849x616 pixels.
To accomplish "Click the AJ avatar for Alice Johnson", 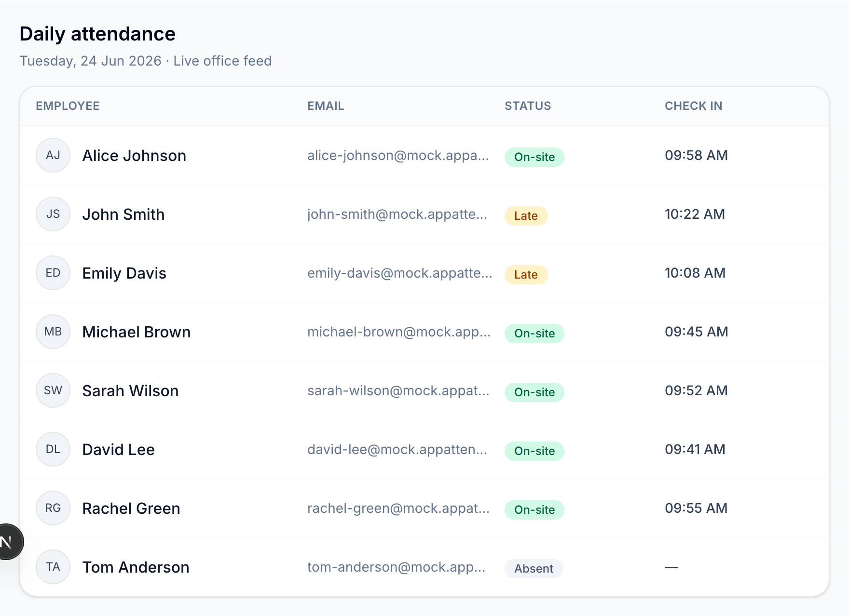I will pyautogui.click(x=53, y=155).
